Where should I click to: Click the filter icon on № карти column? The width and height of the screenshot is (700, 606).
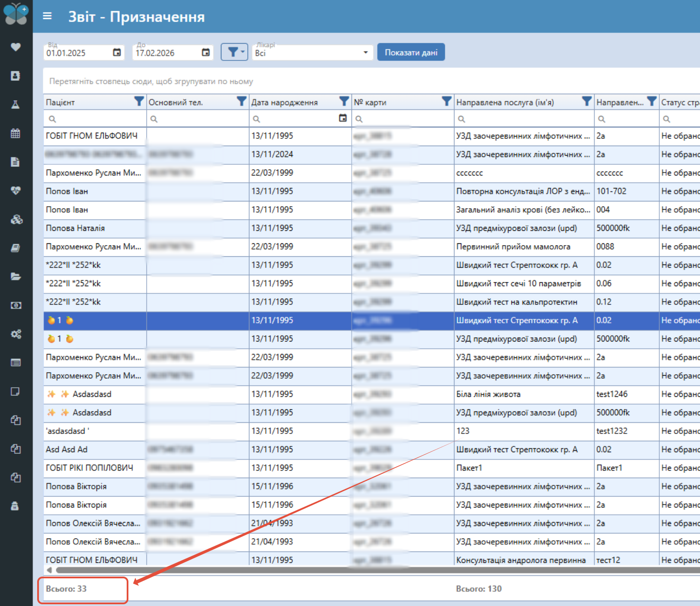[x=447, y=102]
